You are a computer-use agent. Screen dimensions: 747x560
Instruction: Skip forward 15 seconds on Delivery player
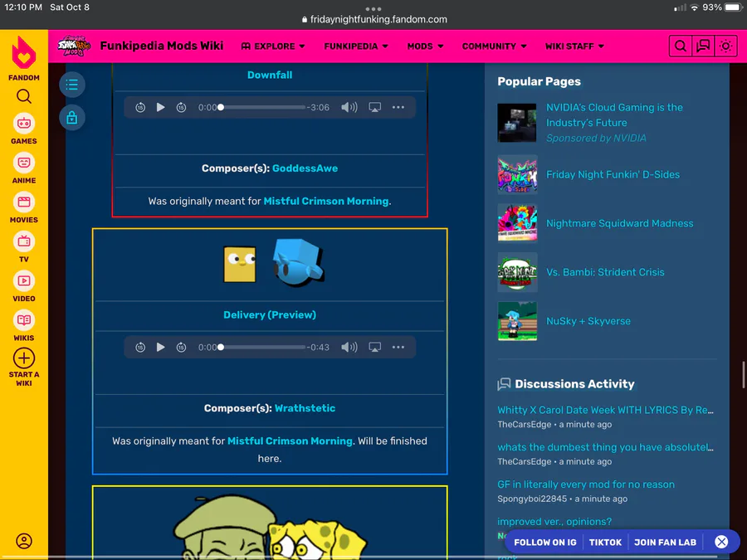coord(181,347)
